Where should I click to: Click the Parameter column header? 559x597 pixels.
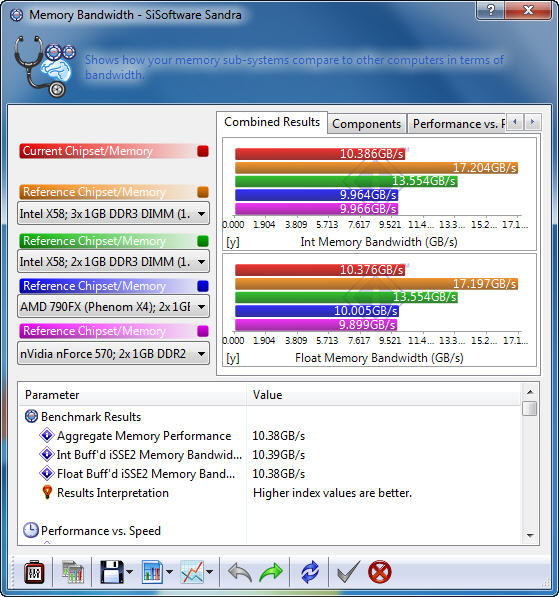click(x=132, y=395)
